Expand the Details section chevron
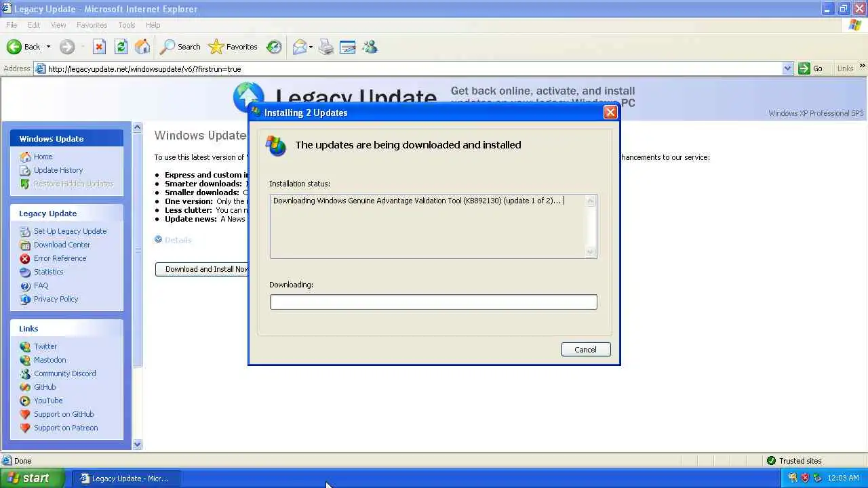The image size is (868, 488). pos(158,239)
